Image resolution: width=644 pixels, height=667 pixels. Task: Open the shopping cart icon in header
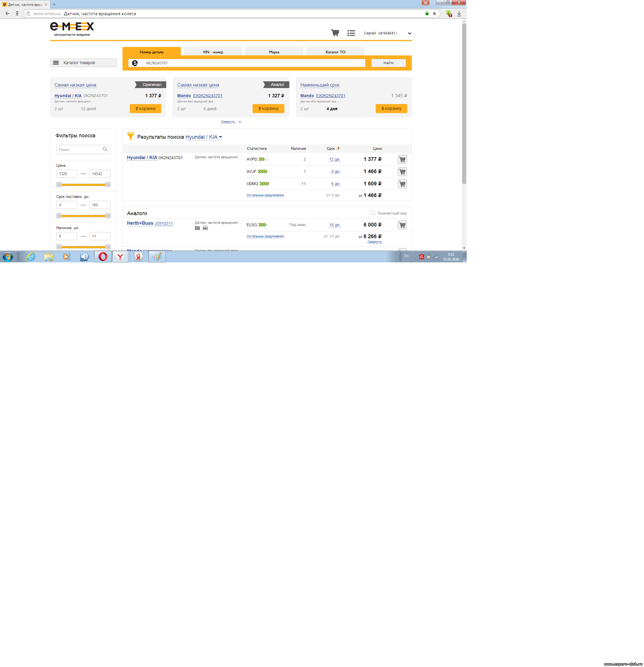point(335,33)
